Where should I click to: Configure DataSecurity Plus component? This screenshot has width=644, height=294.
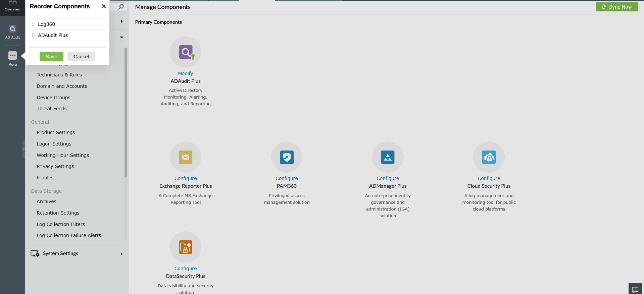[x=186, y=269]
